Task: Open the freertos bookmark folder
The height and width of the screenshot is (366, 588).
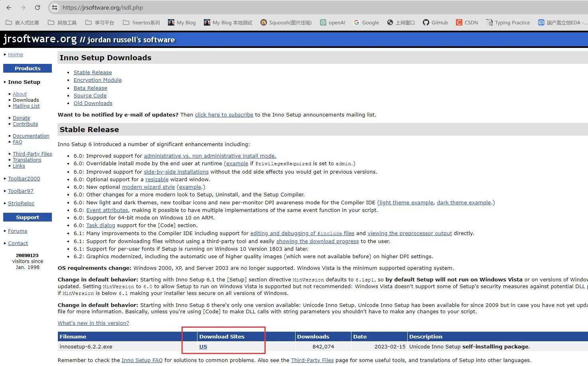Action: [x=141, y=23]
